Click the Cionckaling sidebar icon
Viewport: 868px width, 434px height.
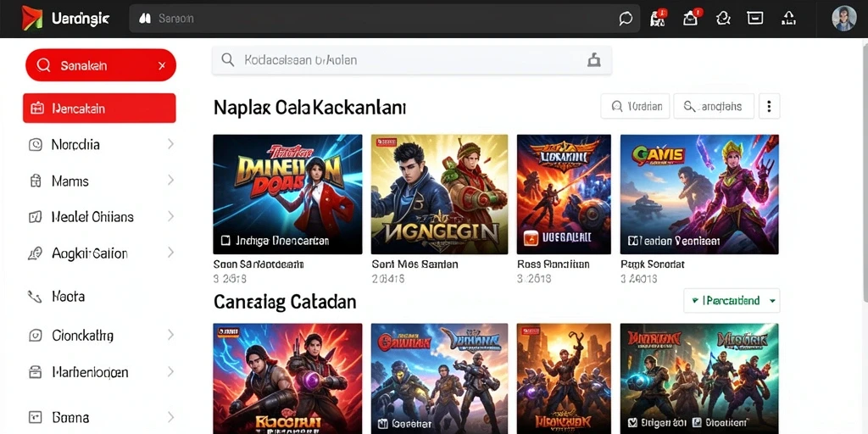click(35, 336)
